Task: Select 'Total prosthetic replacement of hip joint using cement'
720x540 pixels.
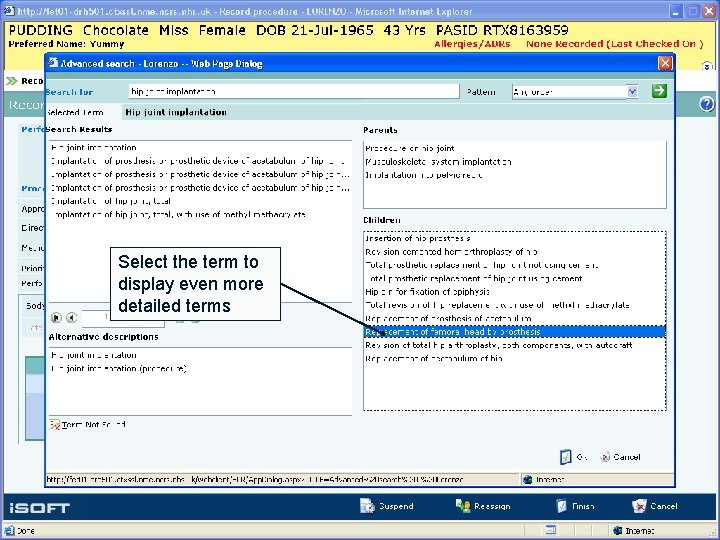Action: (474, 278)
